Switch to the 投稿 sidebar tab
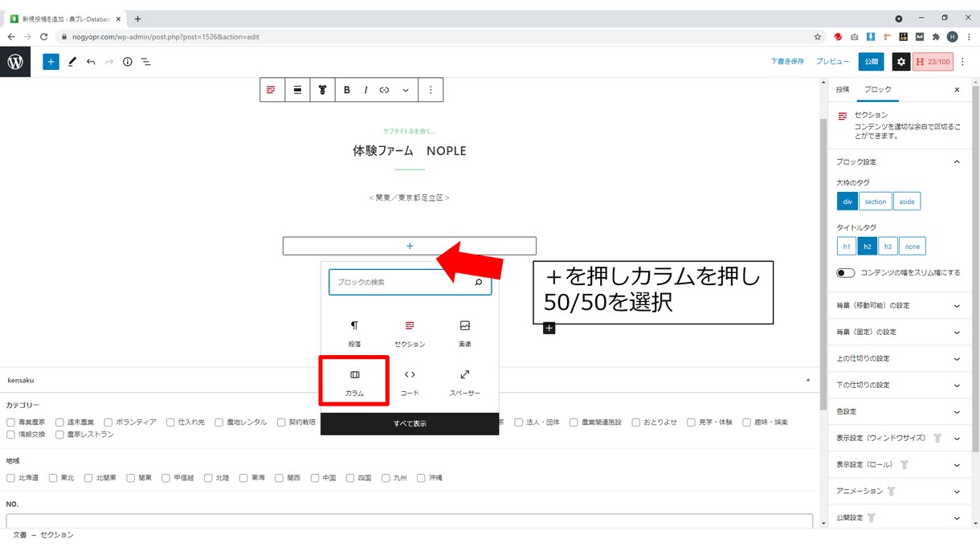This screenshot has height=551, width=980. point(843,90)
